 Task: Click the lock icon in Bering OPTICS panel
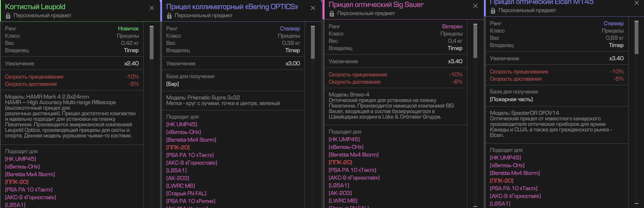(x=169, y=15)
